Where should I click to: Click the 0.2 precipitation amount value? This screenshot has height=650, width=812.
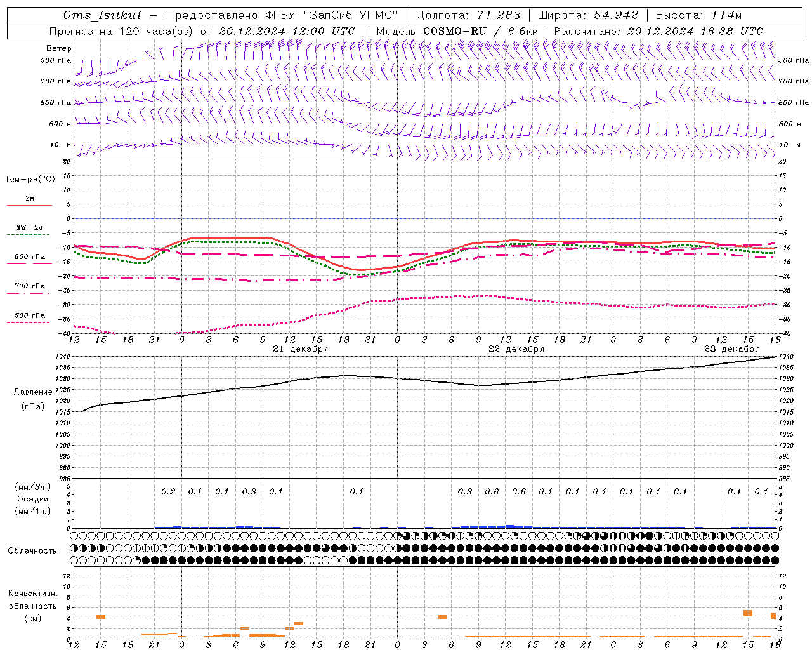[x=168, y=492]
